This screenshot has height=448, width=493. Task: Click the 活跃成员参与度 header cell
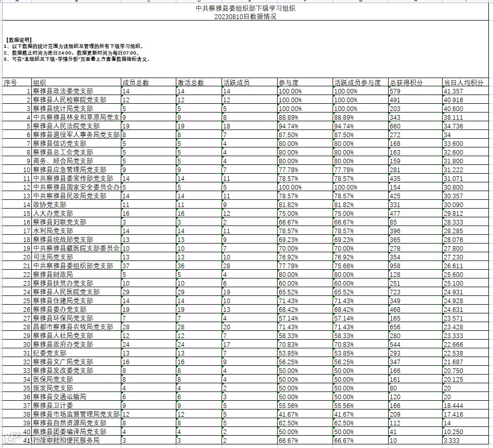[361, 83]
